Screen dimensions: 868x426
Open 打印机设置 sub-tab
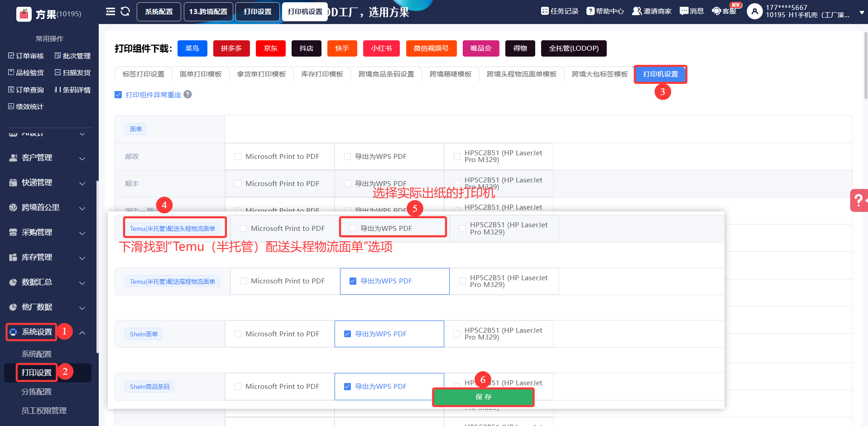point(661,74)
